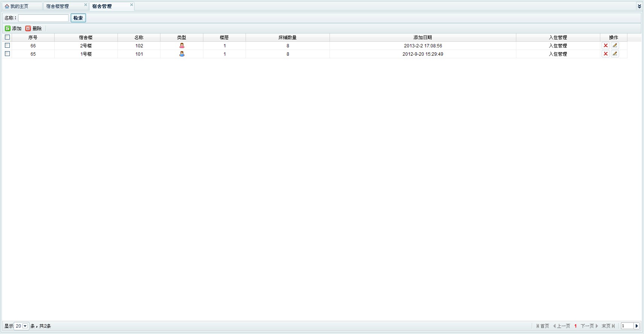This screenshot has width=644, height=334.
Task: Click the date 2012-9-20 15:29:49
Action: (x=423, y=54)
